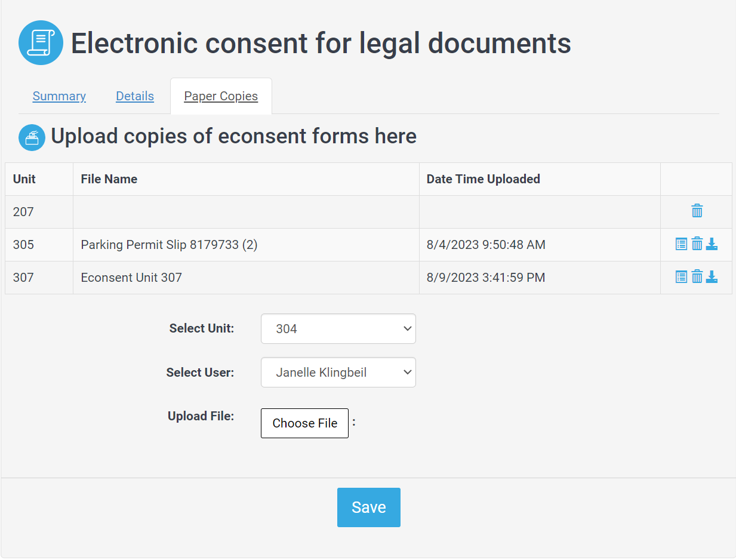736x560 pixels.
Task: Open the Select User dropdown
Action: point(338,373)
